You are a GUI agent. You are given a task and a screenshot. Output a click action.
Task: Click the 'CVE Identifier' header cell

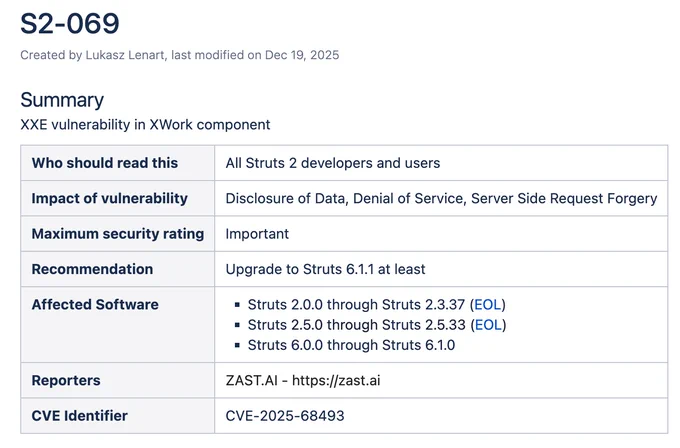118,415
